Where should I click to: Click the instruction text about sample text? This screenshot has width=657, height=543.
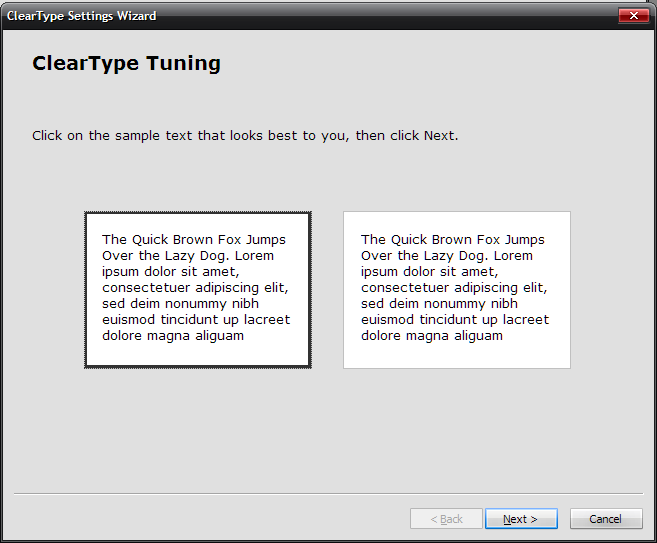(245, 136)
